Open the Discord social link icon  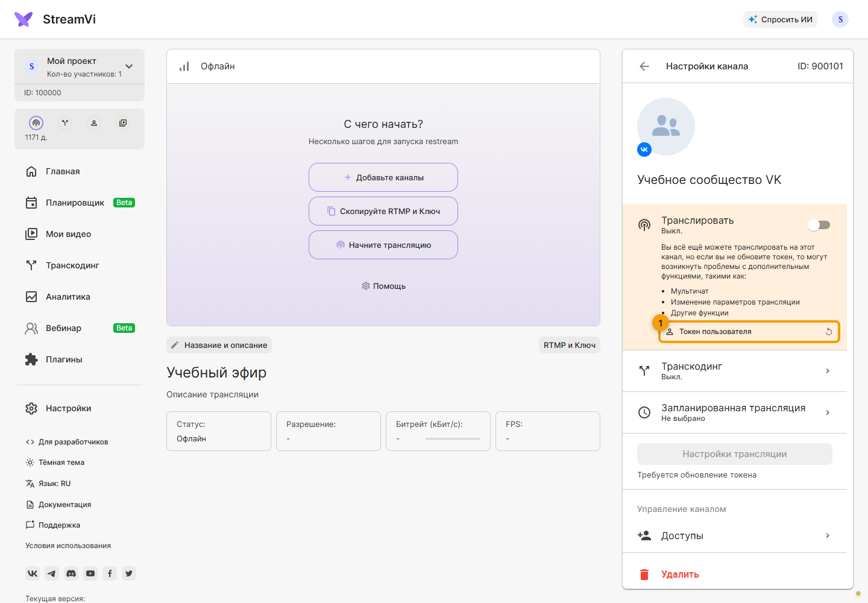point(71,573)
